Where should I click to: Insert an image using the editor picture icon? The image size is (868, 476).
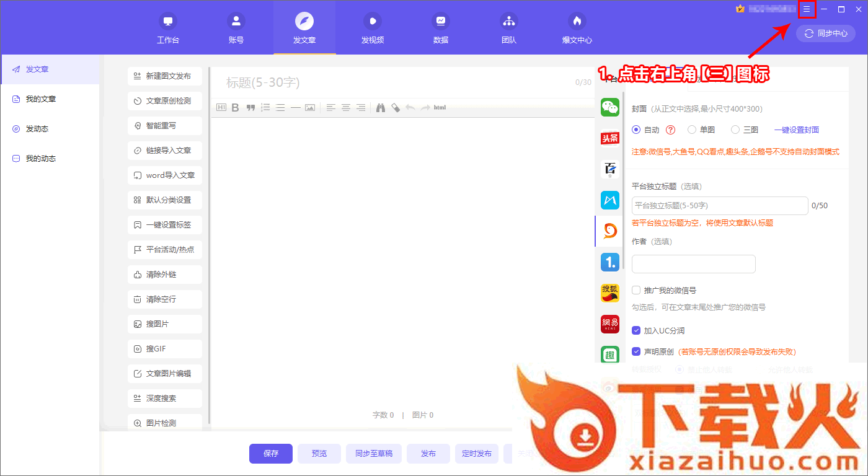pos(310,108)
